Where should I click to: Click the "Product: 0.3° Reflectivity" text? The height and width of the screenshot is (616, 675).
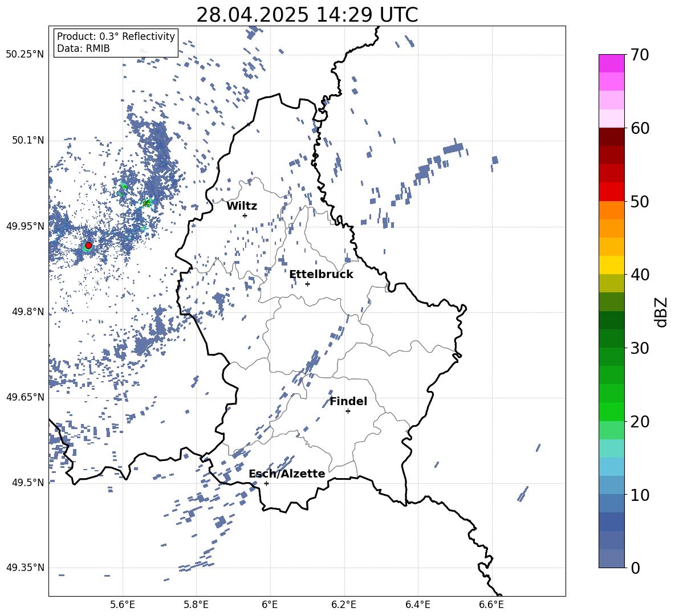[116, 36]
